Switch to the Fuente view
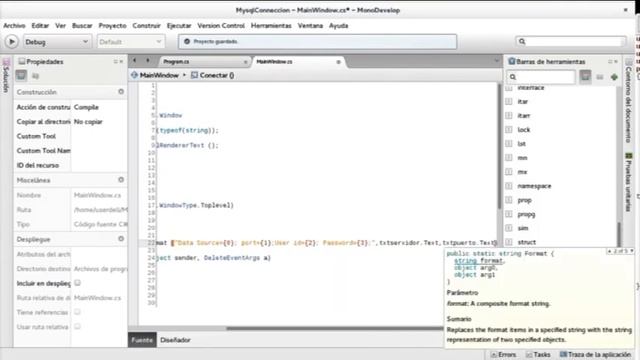 point(142,340)
